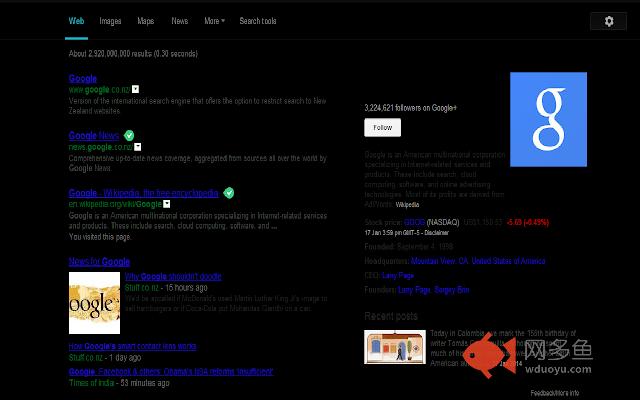Image resolution: width=640 pixels, height=400 pixels.
Task: Open Google - Wikipedia, the free encyclopedia link
Action: pos(144,193)
